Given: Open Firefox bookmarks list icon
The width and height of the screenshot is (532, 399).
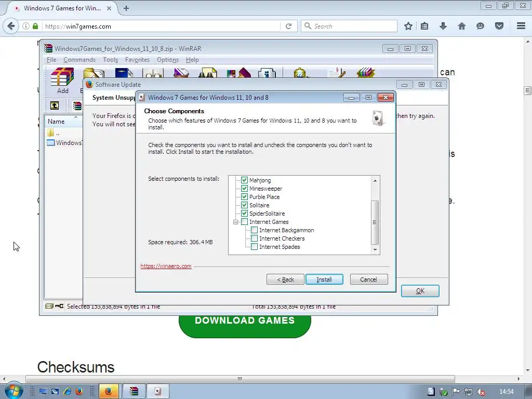Looking at the screenshot, I should (x=424, y=26).
